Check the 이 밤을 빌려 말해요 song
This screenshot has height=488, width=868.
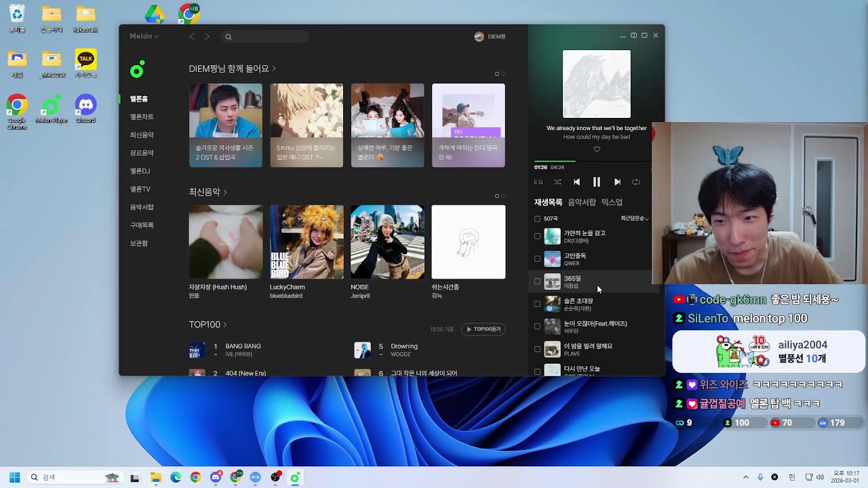click(x=537, y=349)
